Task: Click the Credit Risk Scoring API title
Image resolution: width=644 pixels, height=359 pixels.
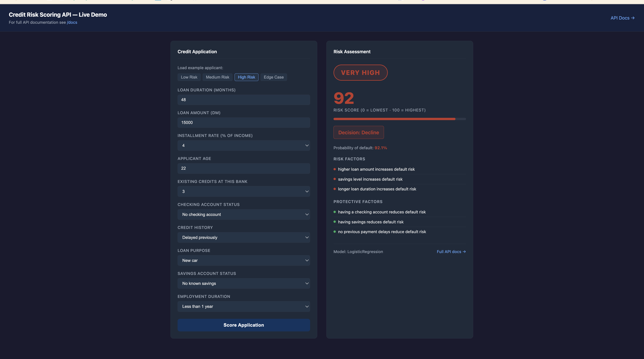Action: (x=58, y=15)
